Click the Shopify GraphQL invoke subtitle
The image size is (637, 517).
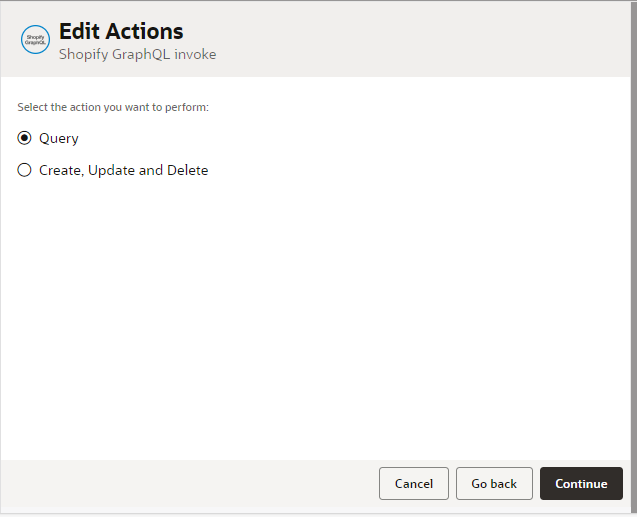[x=137, y=54]
